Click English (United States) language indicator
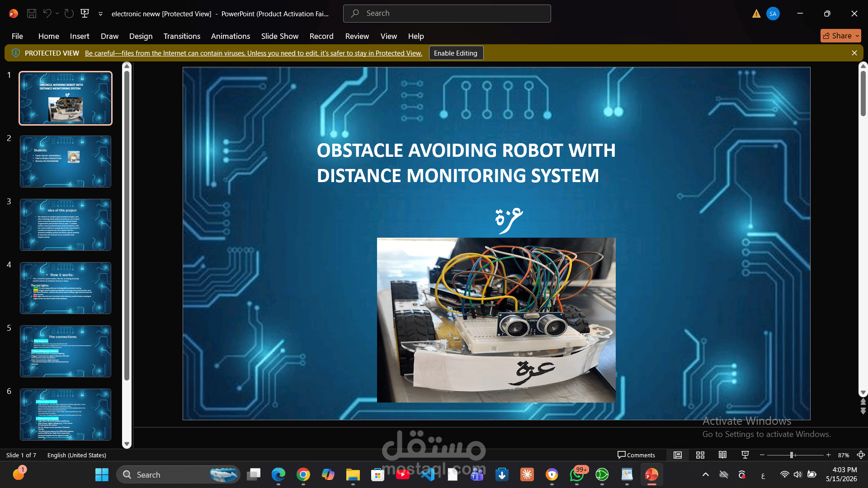Image resolution: width=868 pixels, height=488 pixels. [77, 455]
